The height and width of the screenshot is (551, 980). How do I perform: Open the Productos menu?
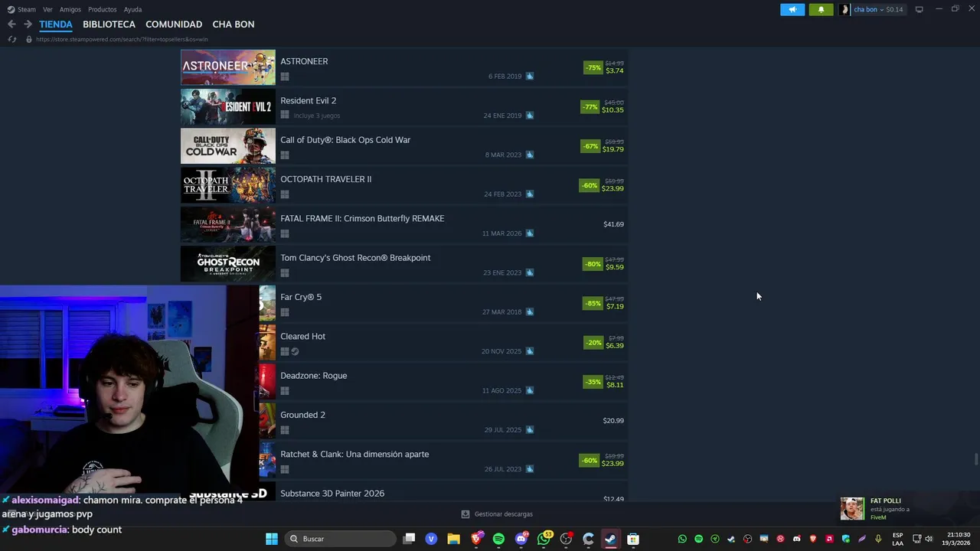click(102, 9)
